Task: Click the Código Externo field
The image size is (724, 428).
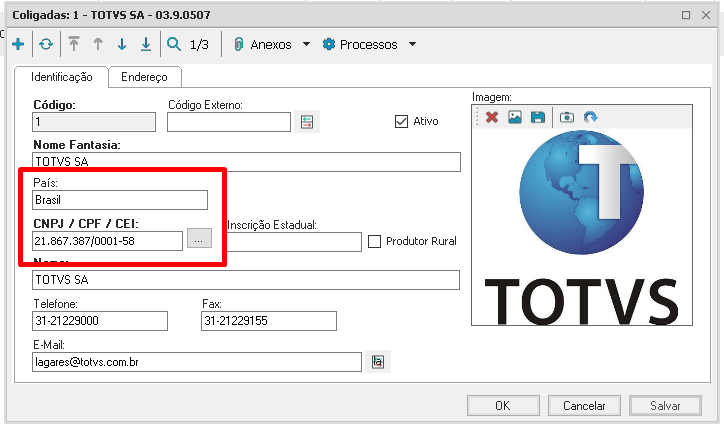Action: tap(229, 122)
